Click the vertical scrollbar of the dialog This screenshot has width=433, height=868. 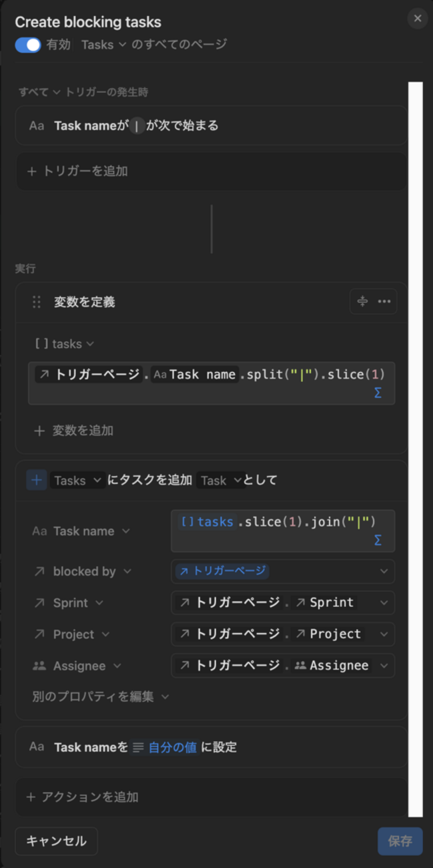[416, 449]
